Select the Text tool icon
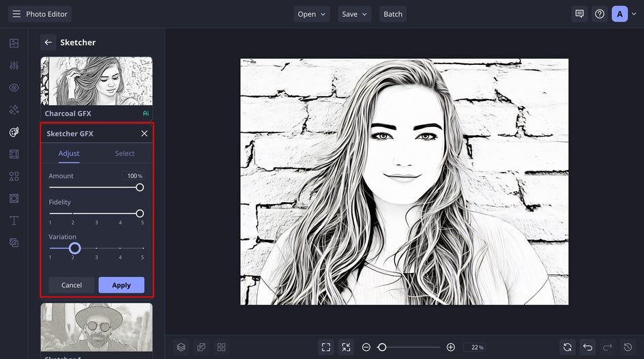 [14, 220]
